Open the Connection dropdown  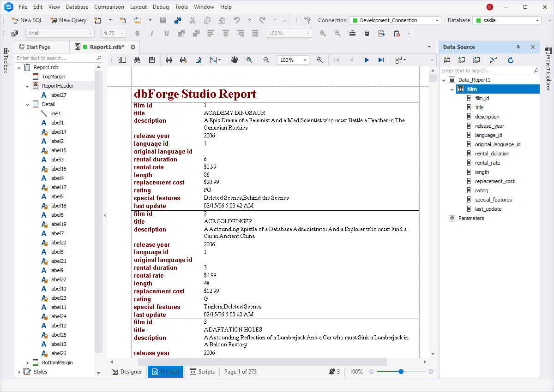click(395, 20)
